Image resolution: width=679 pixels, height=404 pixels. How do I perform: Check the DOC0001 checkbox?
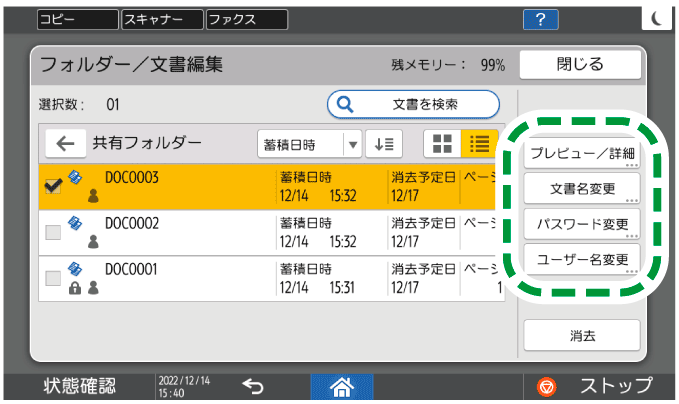[53, 278]
